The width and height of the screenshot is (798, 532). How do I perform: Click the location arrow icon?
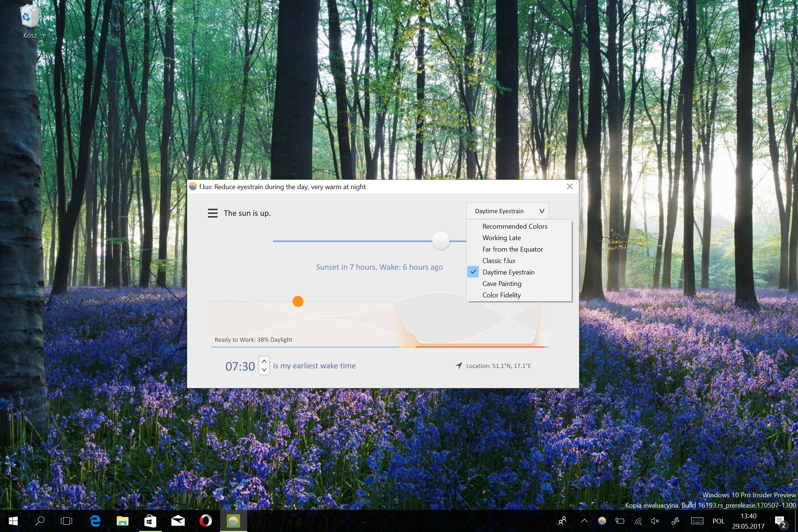pyautogui.click(x=459, y=365)
